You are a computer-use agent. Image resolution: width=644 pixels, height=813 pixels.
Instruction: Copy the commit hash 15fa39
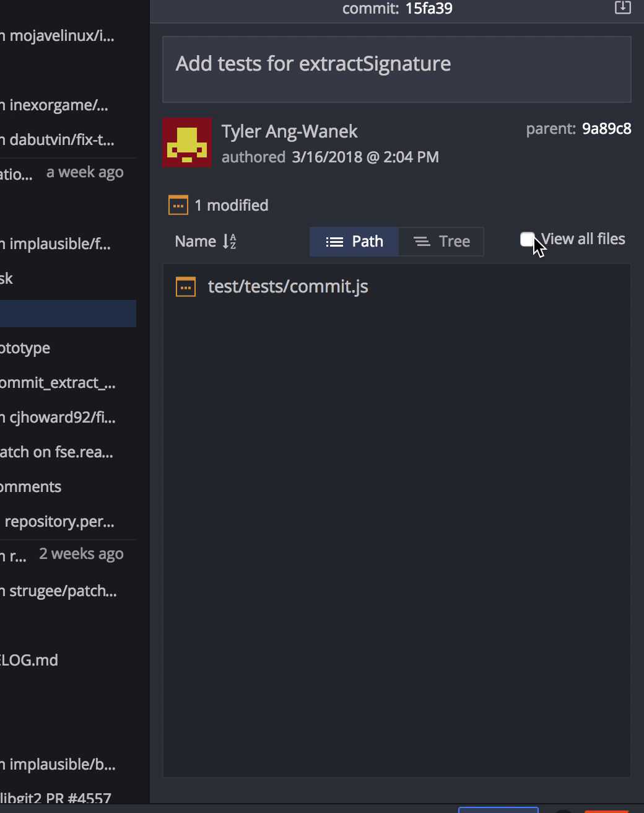(429, 9)
